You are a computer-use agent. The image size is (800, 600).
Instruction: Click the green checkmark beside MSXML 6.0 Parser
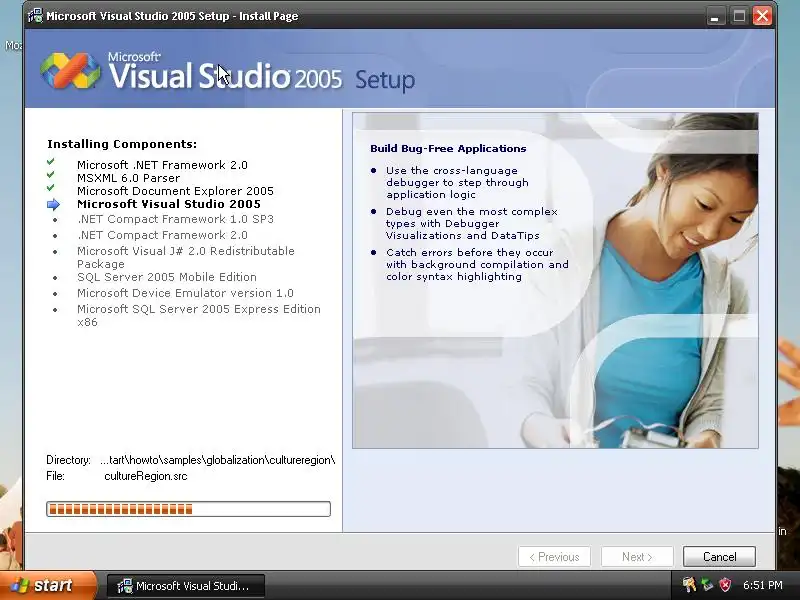[51, 175]
